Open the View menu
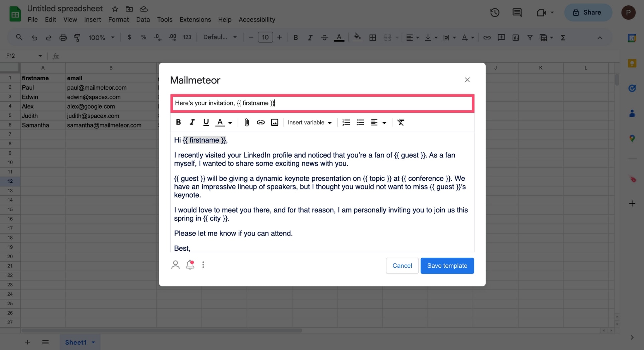Screen dimensions: 644x350 click(x=70, y=19)
